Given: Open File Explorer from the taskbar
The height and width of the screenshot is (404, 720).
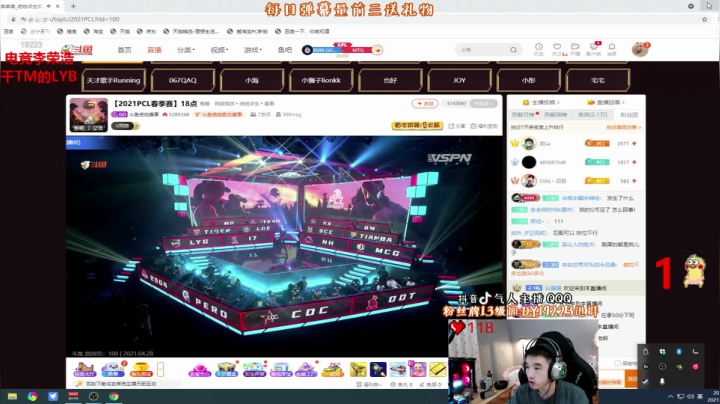Looking at the screenshot, I should (x=12, y=396).
